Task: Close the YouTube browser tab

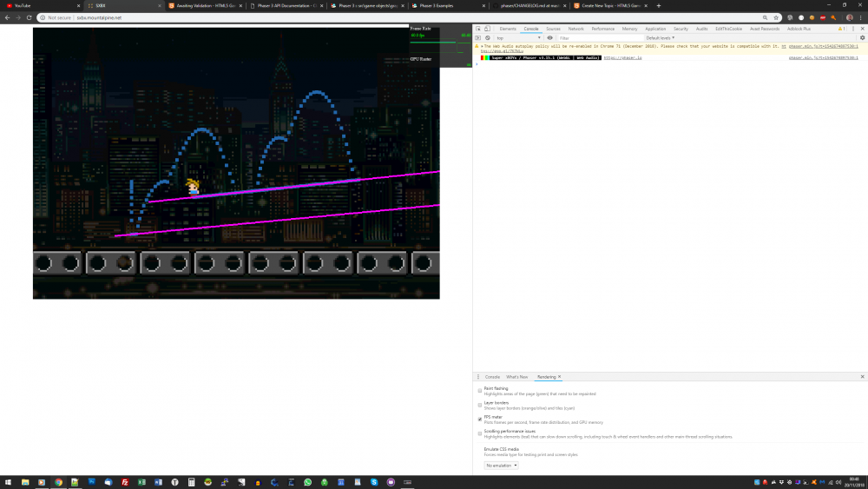Action: tap(78, 5)
